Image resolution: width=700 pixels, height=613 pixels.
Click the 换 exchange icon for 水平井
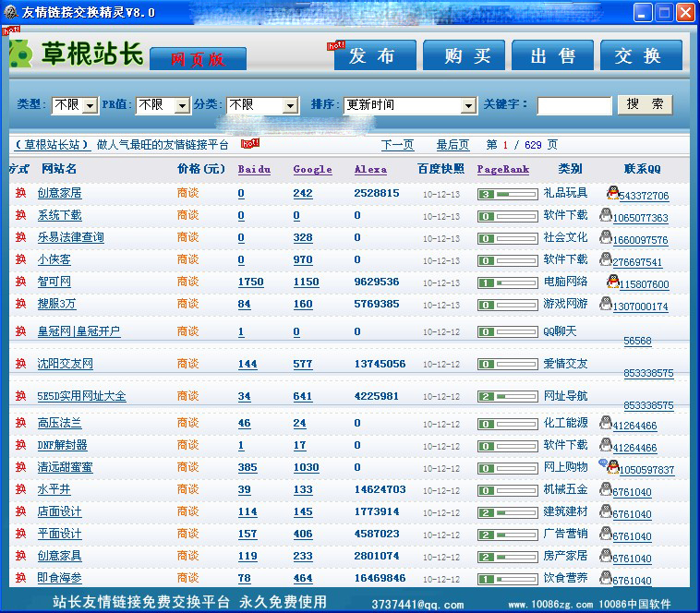[x=20, y=489]
